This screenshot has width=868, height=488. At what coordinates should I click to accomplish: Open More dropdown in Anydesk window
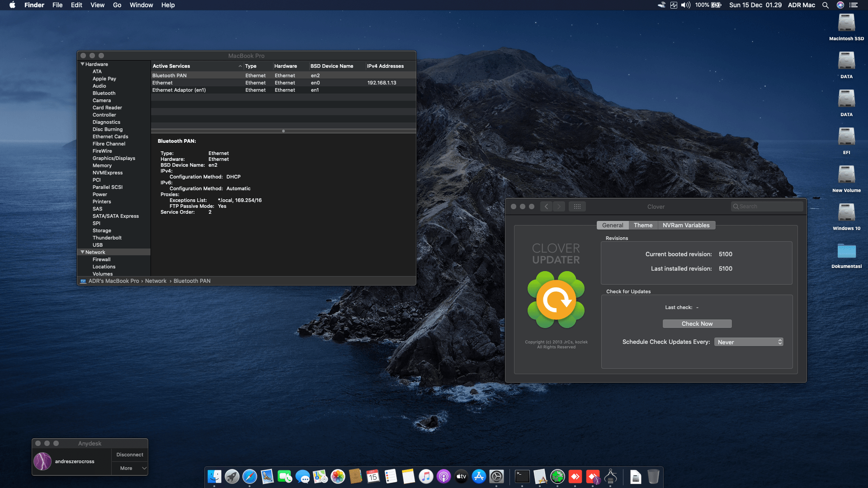130,468
